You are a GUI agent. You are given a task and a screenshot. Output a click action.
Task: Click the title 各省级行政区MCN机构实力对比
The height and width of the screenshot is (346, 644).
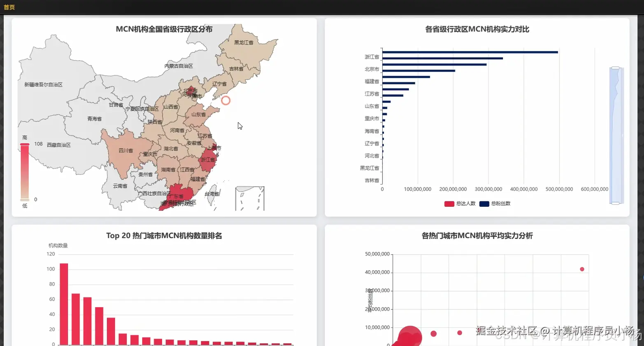coord(477,29)
